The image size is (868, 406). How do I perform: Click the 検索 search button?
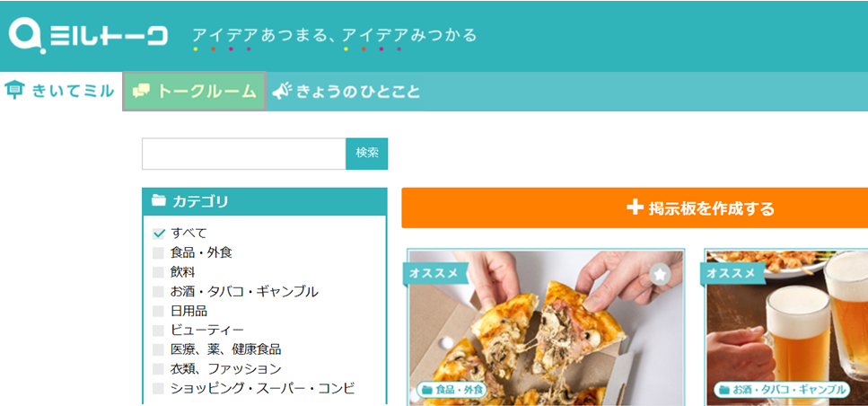(367, 154)
